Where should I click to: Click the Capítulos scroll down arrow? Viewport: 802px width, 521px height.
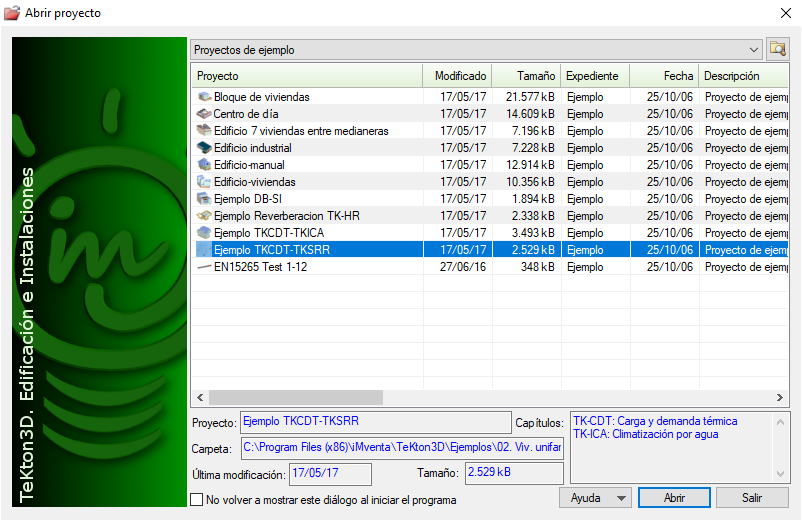click(781, 473)
